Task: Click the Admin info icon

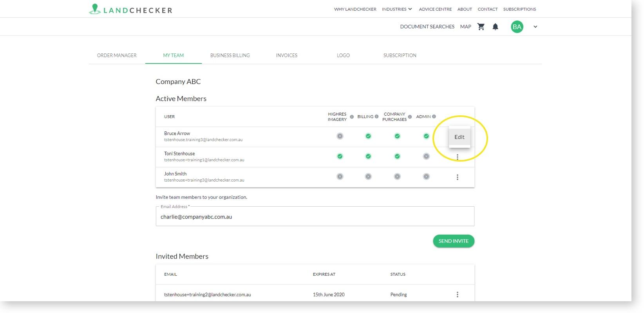Action: 434,116
